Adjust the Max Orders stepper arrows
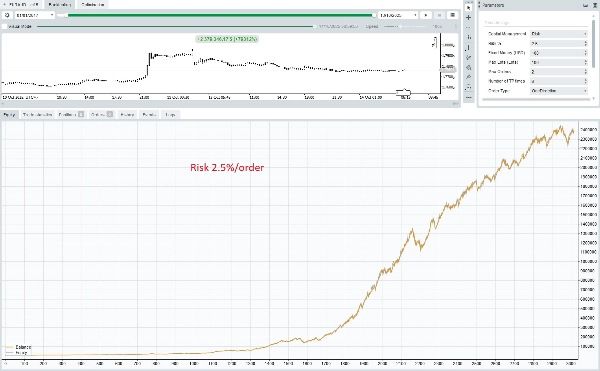The height and width of the screenshot is (371, 600). tap(585, 72)
